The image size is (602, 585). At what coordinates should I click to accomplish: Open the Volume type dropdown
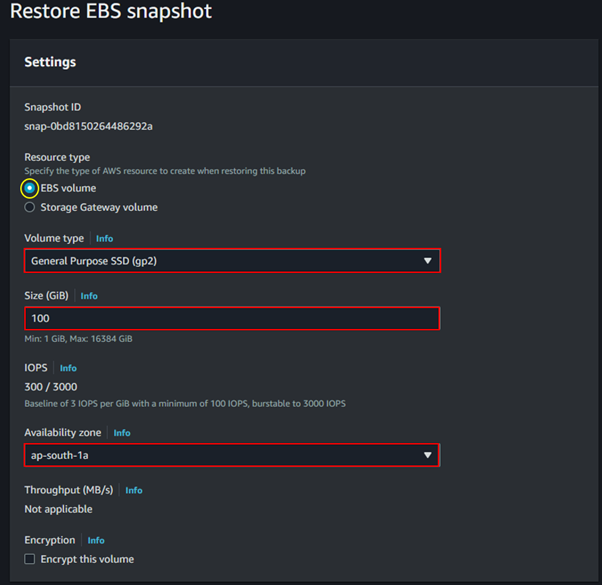point(232,261)
